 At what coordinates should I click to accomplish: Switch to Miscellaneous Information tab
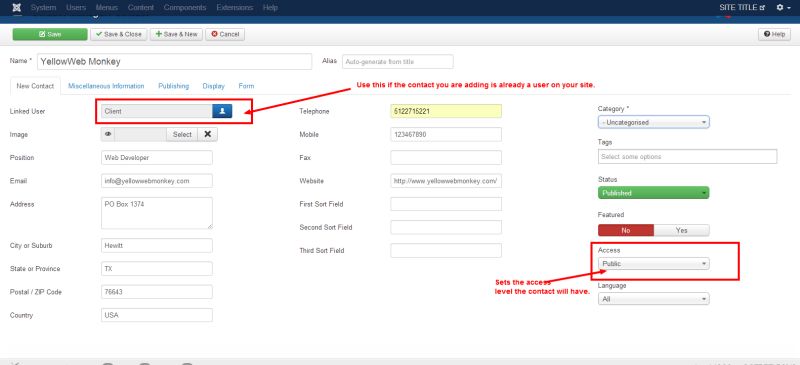tap(106, 86)
